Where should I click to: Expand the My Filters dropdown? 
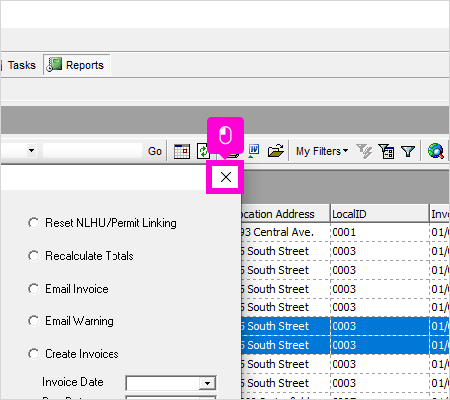coord(322,151)
